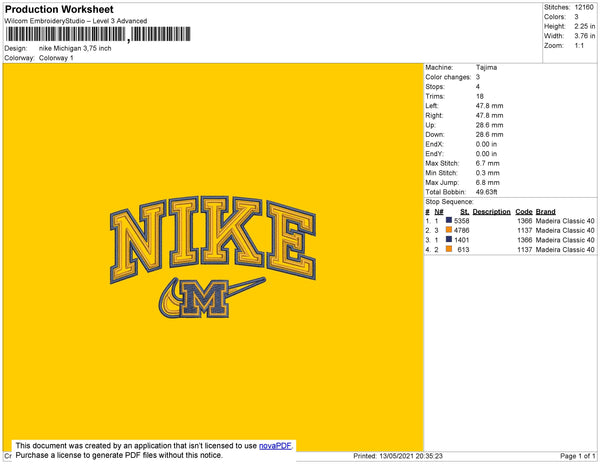Select code '1366' in stop row 1
The width and height of the screenshot is (600, 464).
[524, 221]
